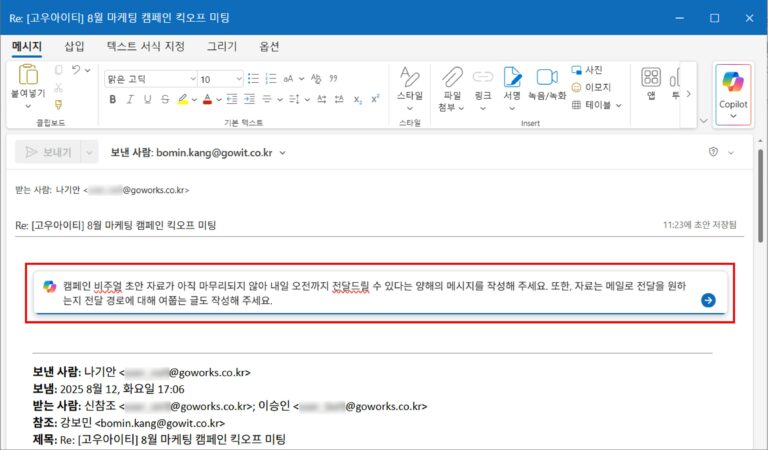The image size is (768, 450).
Task: Collapse the ribbon with the chevron
Action: 704,120
